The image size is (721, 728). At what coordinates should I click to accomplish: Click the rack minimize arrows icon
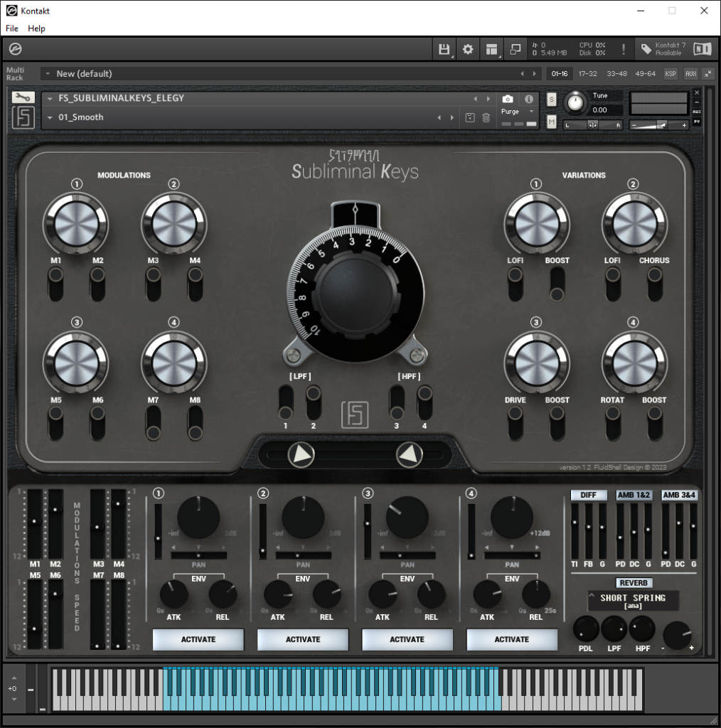coord(707,73)
